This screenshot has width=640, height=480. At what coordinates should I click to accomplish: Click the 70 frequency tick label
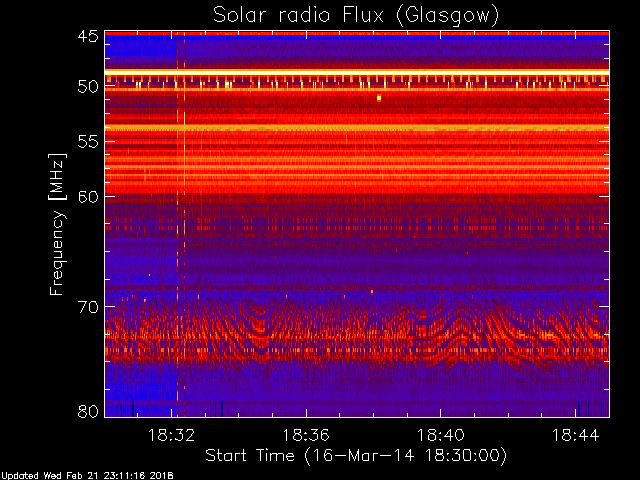point(88,307)
